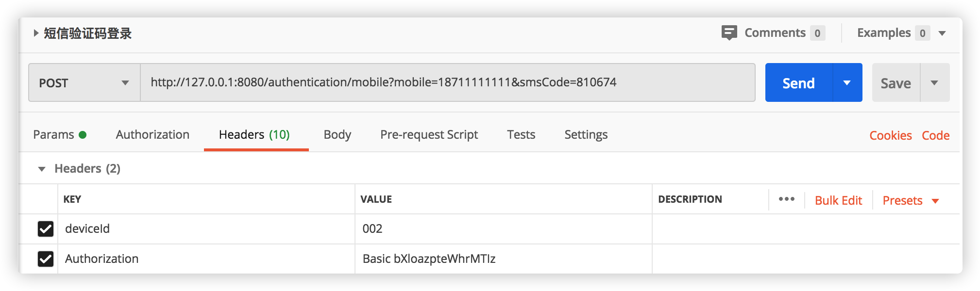
Task: Open the Cookies link
Action: pos(890,136)
